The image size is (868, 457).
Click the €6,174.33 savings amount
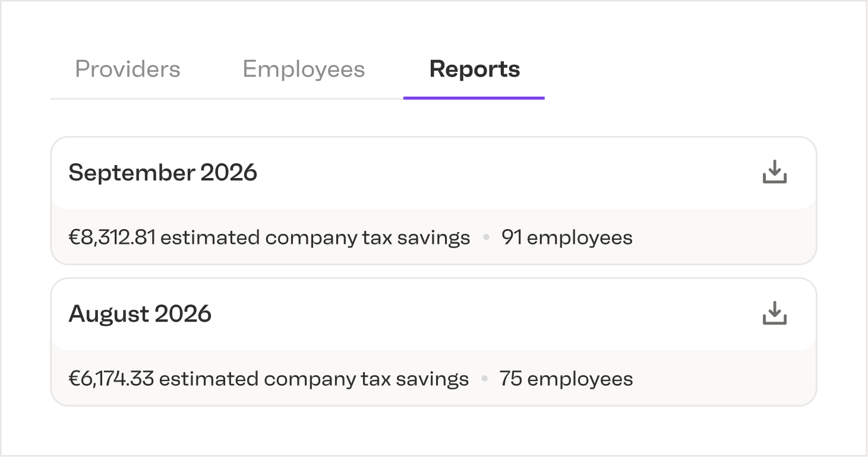pos(112,379)
